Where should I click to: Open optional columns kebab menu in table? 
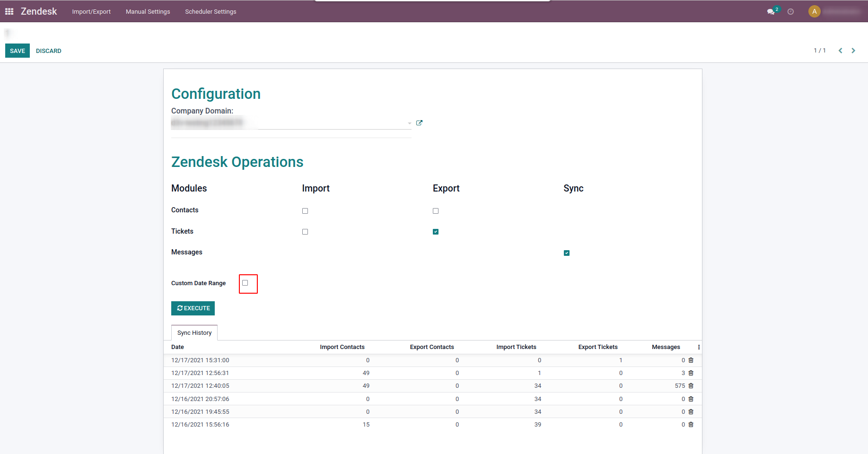(699, 347)
